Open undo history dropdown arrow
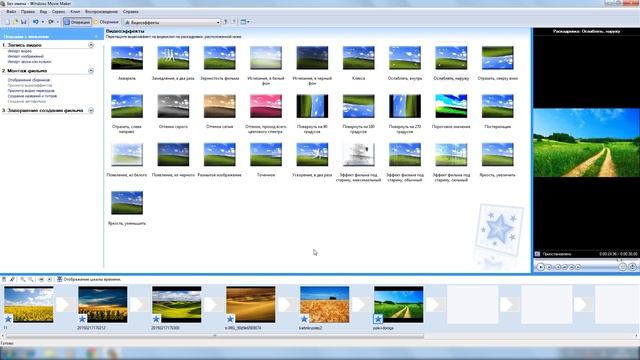The width and height of the screenshot is (640, 360). 42,22
